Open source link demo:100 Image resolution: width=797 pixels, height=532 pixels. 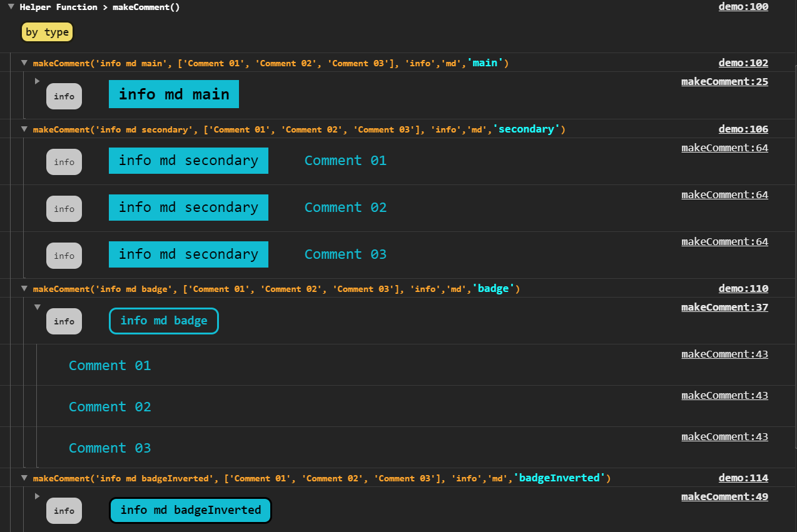click(743, 7)
